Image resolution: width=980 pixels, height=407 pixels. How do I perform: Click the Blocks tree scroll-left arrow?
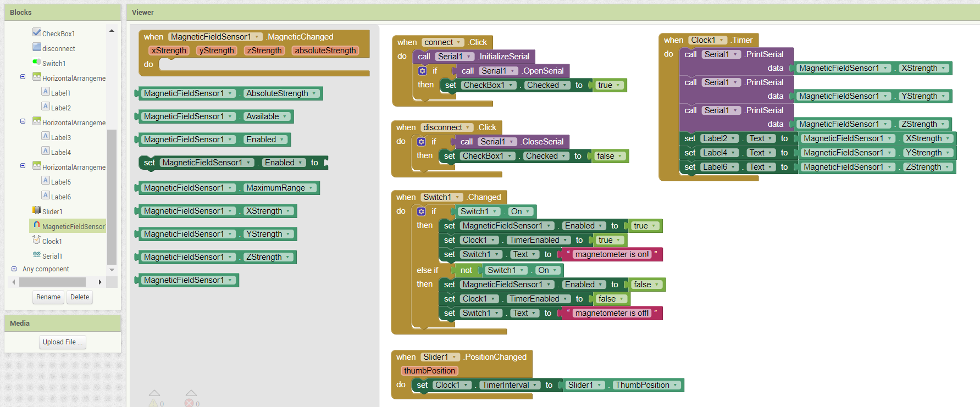(x=14, y=282)
